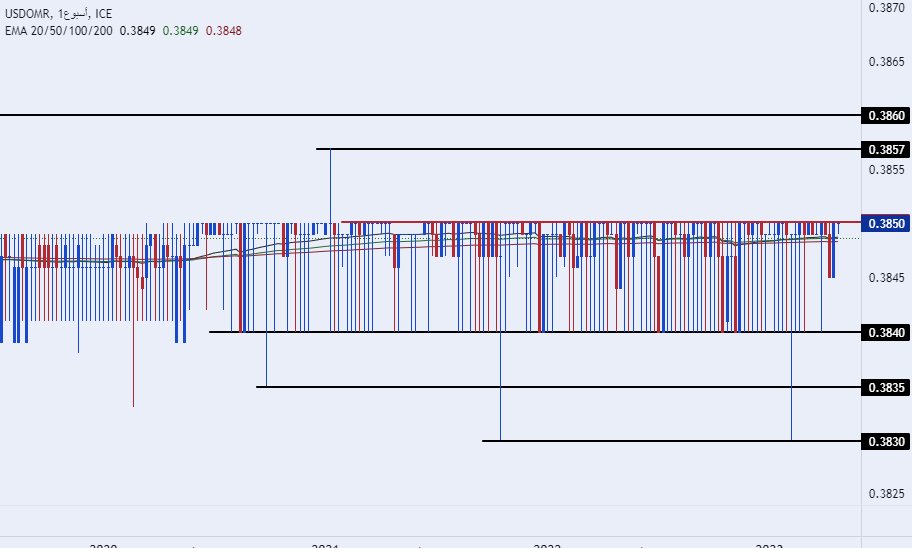Select the horizontal ray drawn at 0.3857
The height and width of the screenshot is (548, 912).
click(589, 149)
